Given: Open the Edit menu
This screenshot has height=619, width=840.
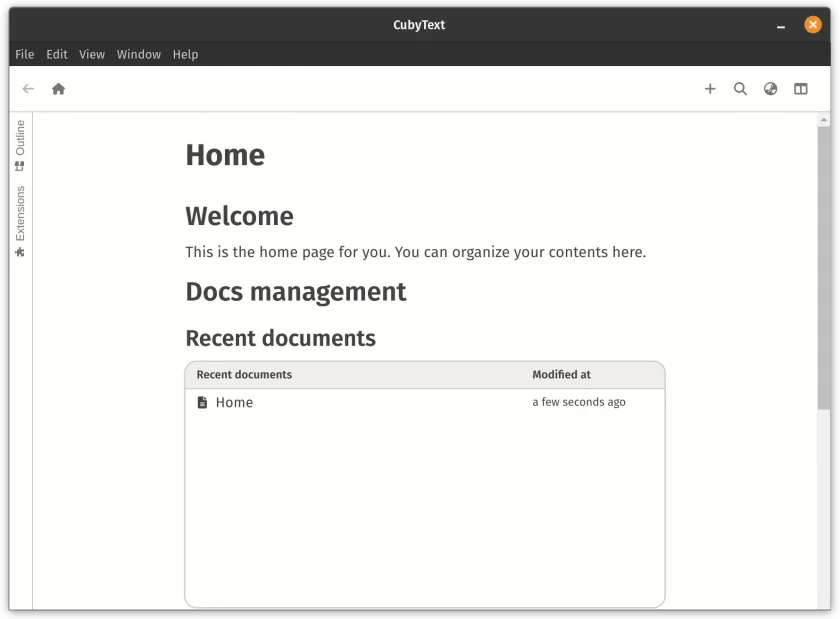Looking at the screenshot, I should pyautogui.click(x=57, y=54).
